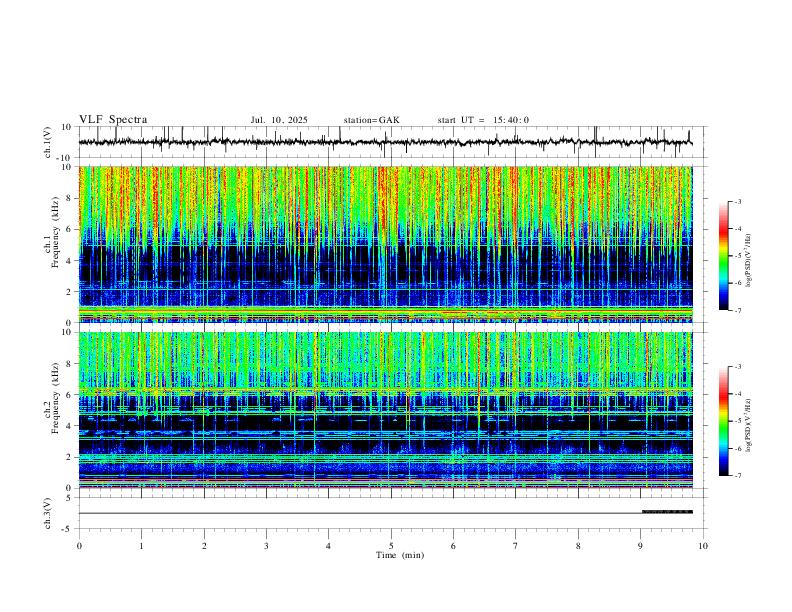Click ch.2 frequency tick label "4"

[70, 426]
